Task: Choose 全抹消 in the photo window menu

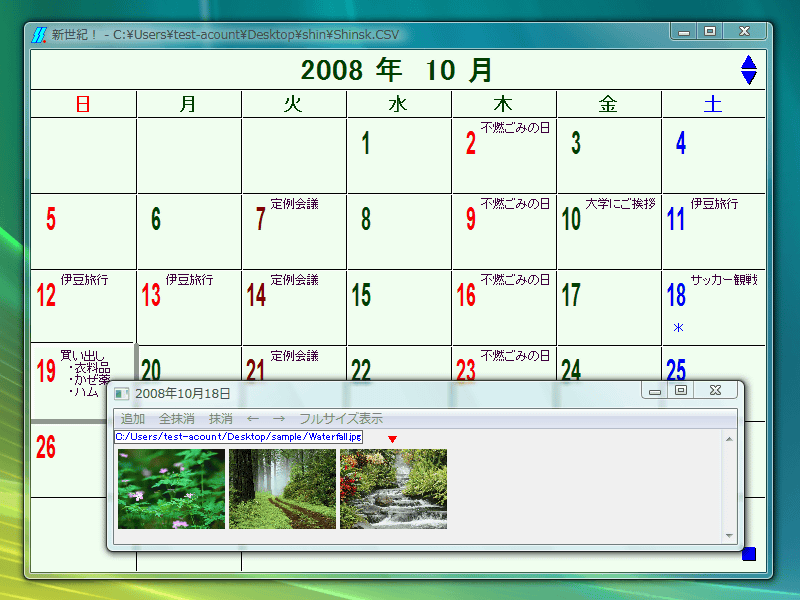Action: [x=177, y=419]
